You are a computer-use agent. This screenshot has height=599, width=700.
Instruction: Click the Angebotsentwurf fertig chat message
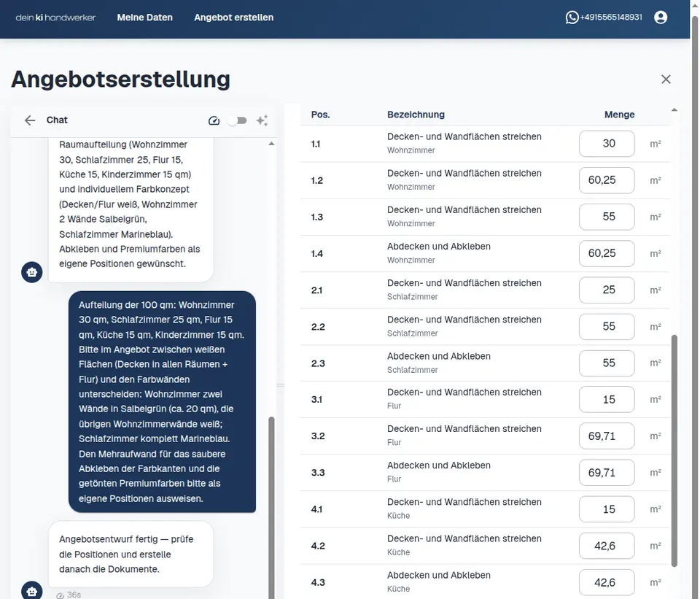coord(131,554)
